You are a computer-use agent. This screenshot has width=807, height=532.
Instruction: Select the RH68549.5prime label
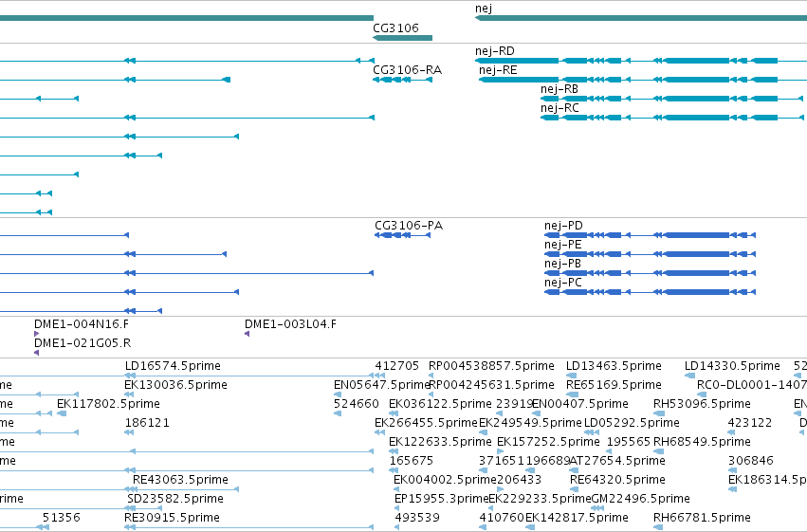tap(702, 442)
